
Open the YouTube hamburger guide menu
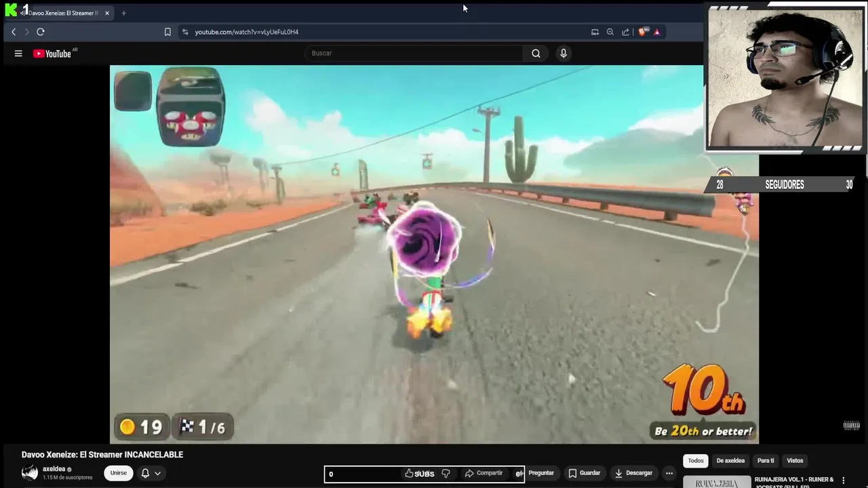pos(18,54)
